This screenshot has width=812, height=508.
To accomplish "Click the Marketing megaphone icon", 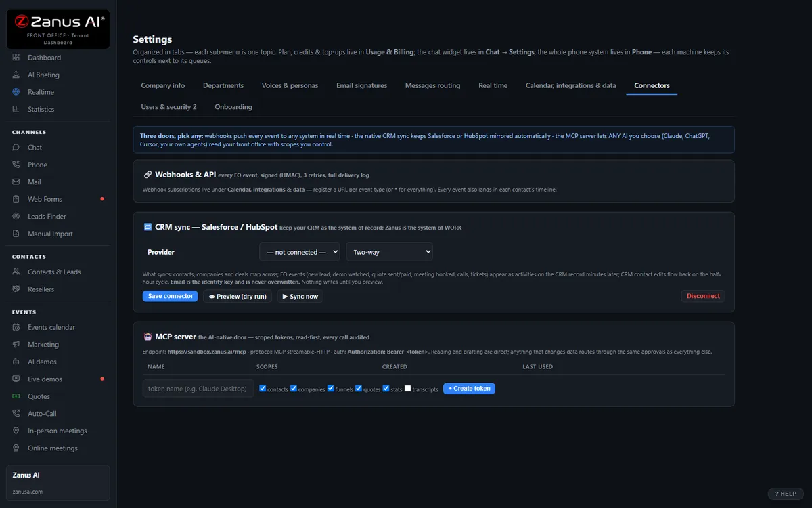I will pyautogui.click(x=16, y=344).
